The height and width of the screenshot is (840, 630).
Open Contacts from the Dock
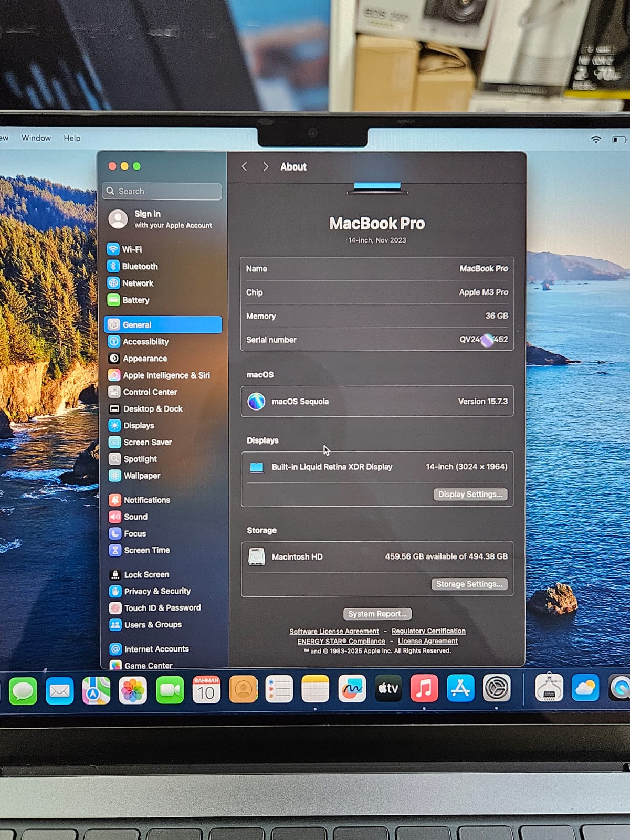(243, 689)
